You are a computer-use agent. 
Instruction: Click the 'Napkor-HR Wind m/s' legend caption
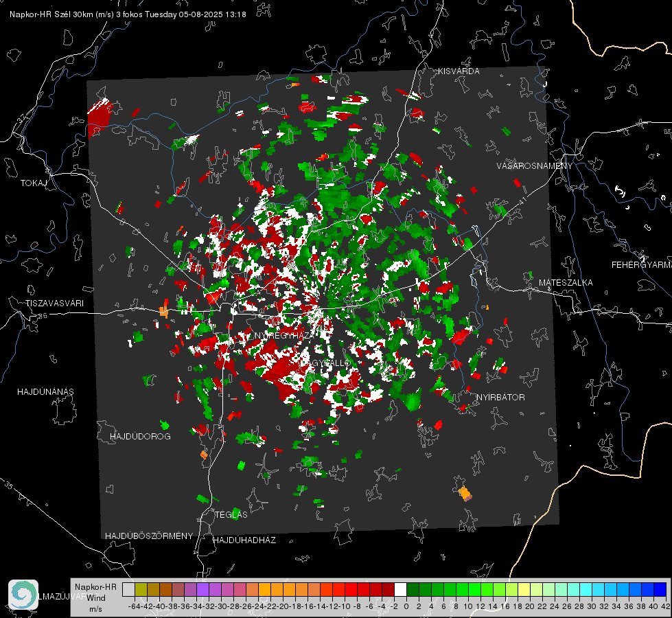click(x=95, y=597)
